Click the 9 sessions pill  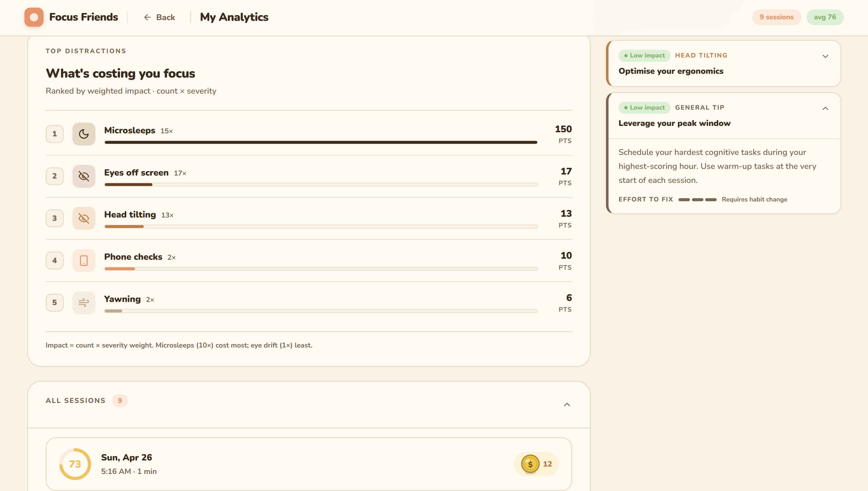pos(776,17)
